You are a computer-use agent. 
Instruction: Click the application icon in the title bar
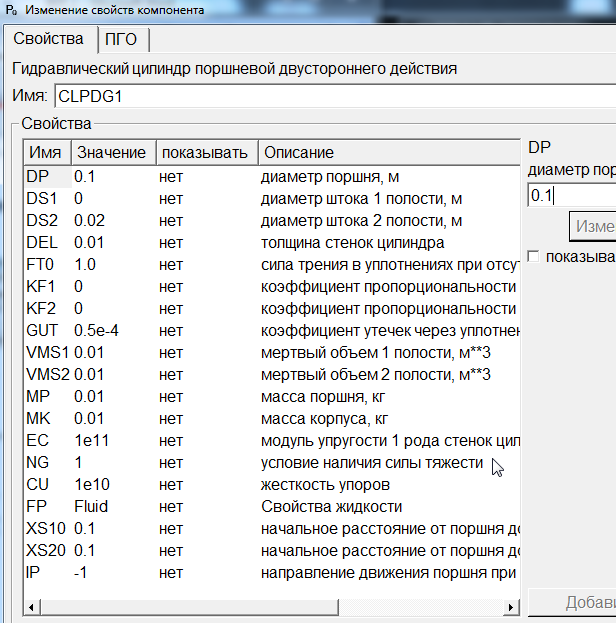point(11,9)
